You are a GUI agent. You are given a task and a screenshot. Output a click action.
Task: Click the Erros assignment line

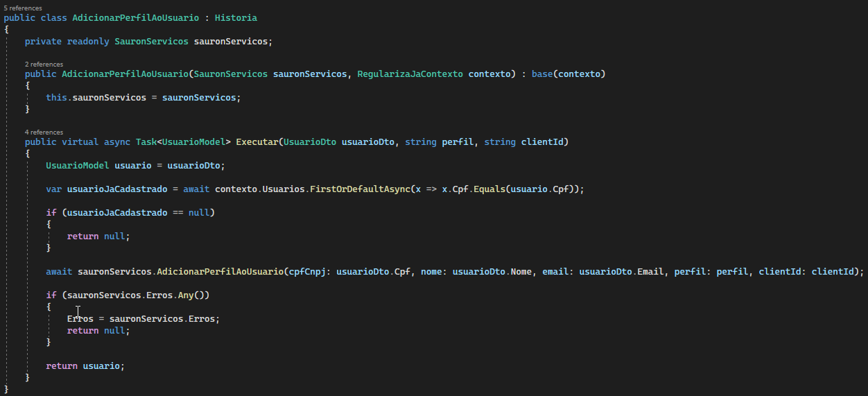point(144,319)
